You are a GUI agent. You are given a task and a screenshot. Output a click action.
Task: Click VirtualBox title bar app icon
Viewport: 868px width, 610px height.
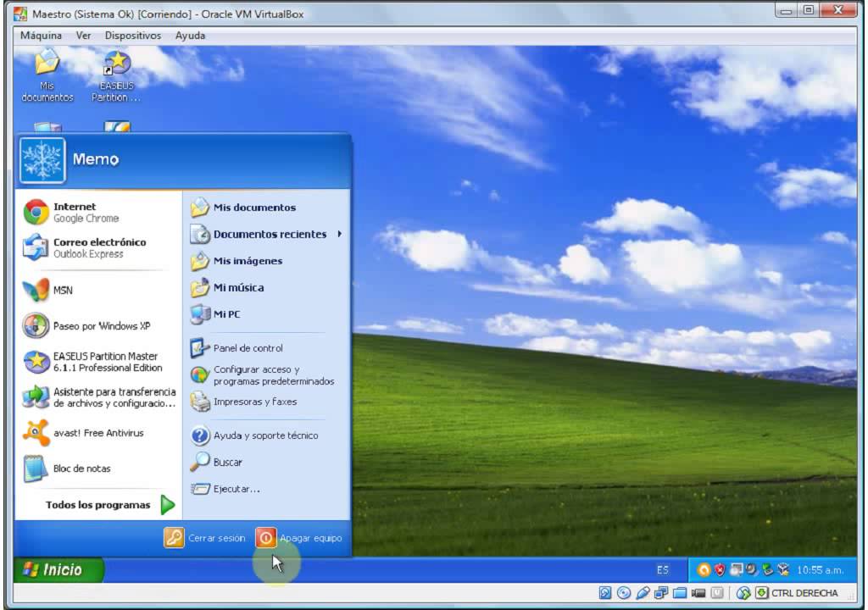20,14
